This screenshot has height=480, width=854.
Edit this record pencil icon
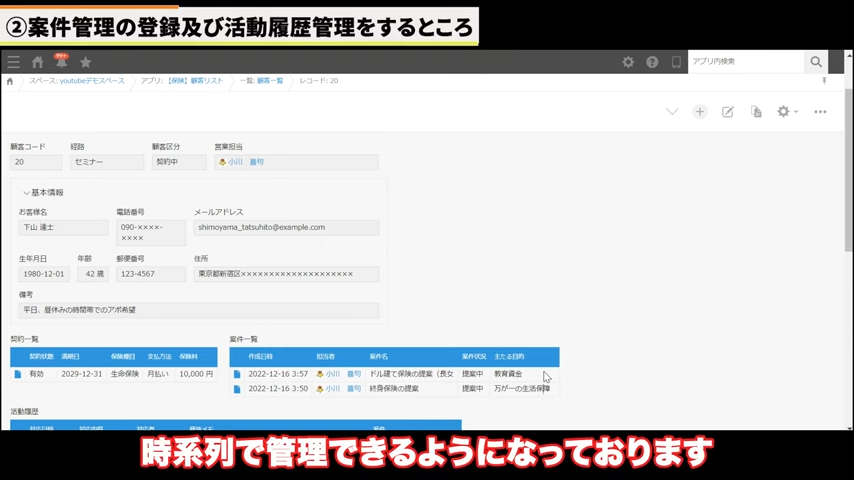[728, 112]
